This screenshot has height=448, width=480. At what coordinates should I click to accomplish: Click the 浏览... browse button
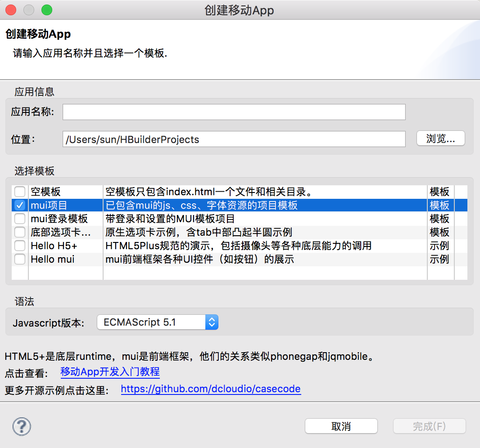coord(440,138)
